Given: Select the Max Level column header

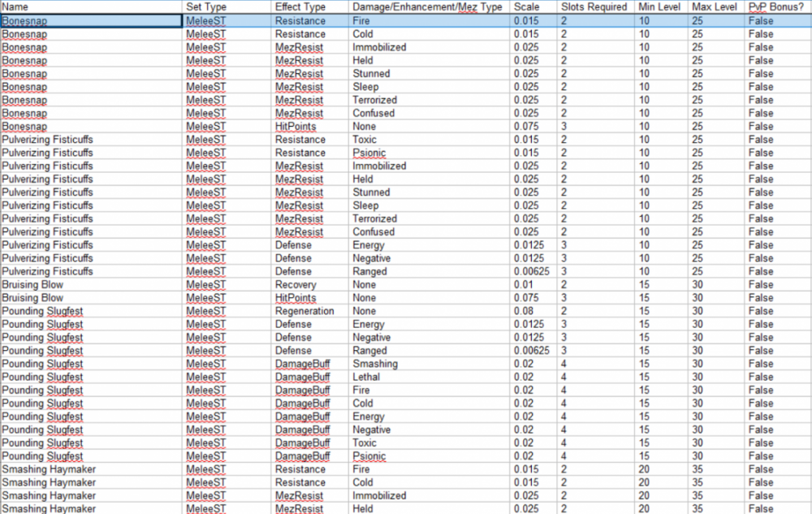Looking at the screenshot, I should point(715,6).
